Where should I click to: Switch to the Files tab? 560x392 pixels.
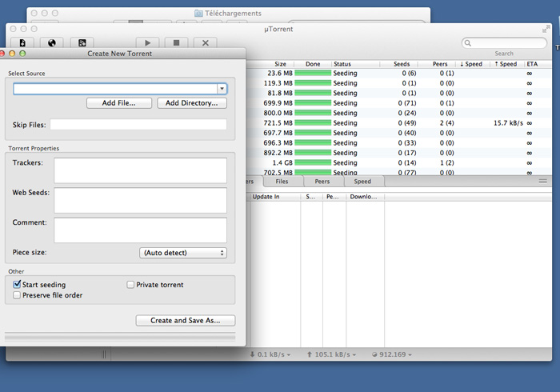282,182
